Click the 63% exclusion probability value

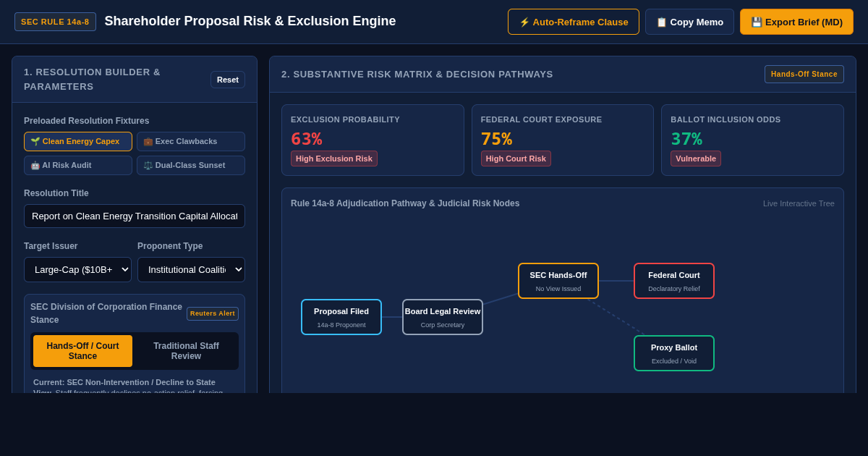[307, 139]
